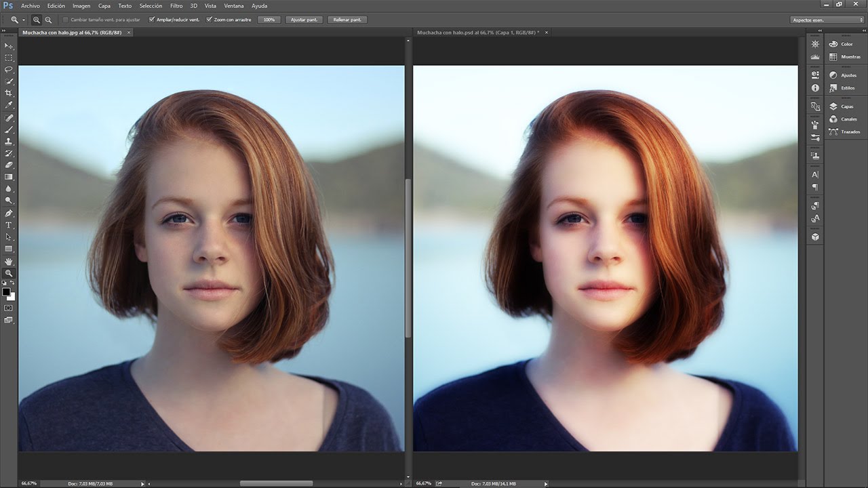Enable Cambiar tamaño vent. para ajustar checkbox

point(66,20)
